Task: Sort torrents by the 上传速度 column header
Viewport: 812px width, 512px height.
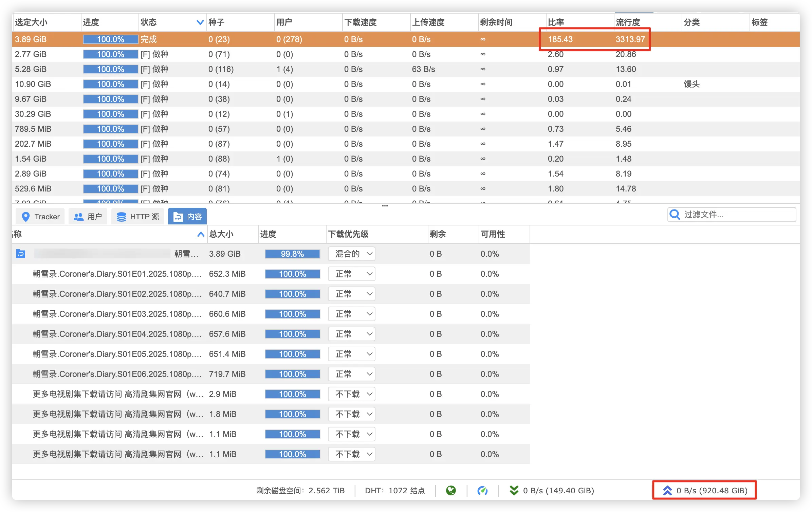Action: [428, 22]
